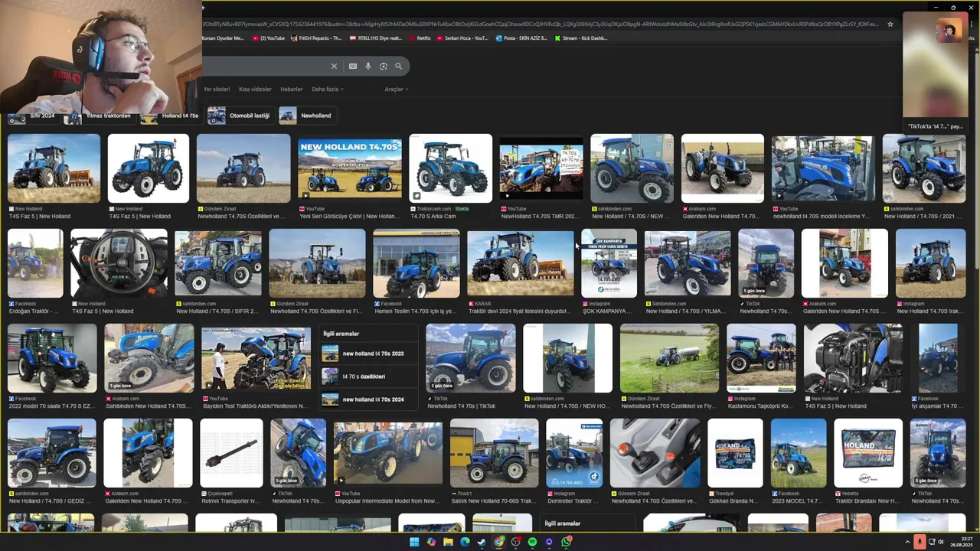Viewport: 980px width, 551px height.
Task: Open Kastamonu Taşköprü Instagram image
Action: tap(761, 358)
